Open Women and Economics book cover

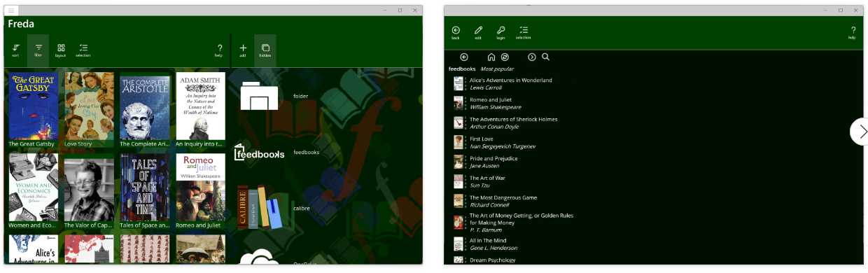34,188
